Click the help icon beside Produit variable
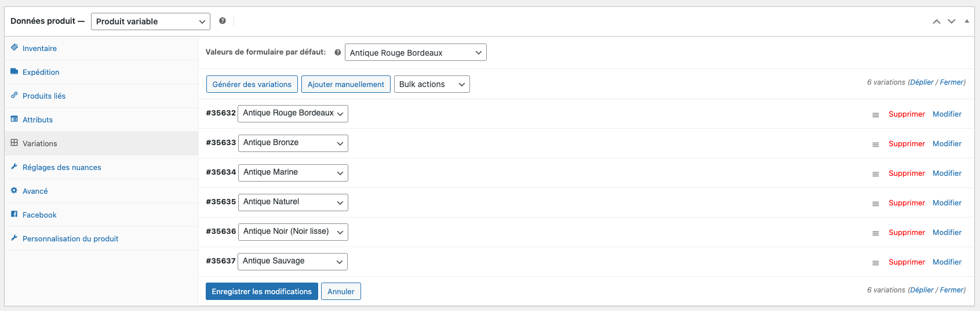This screenshot has width=980, height=311. click(223, 21)
